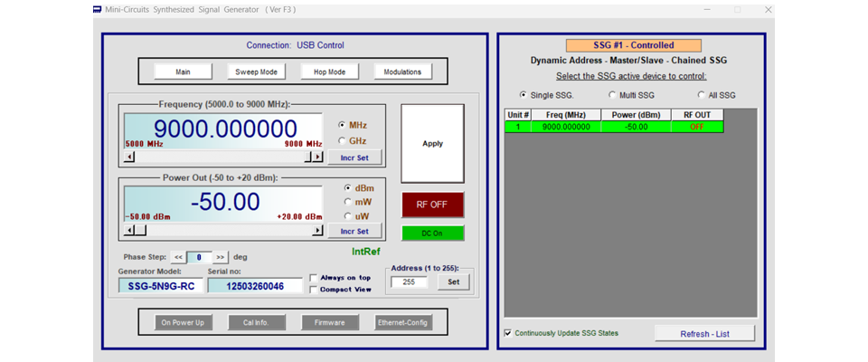
Task: Click the power slider thumb
Action: pos(140,231)
